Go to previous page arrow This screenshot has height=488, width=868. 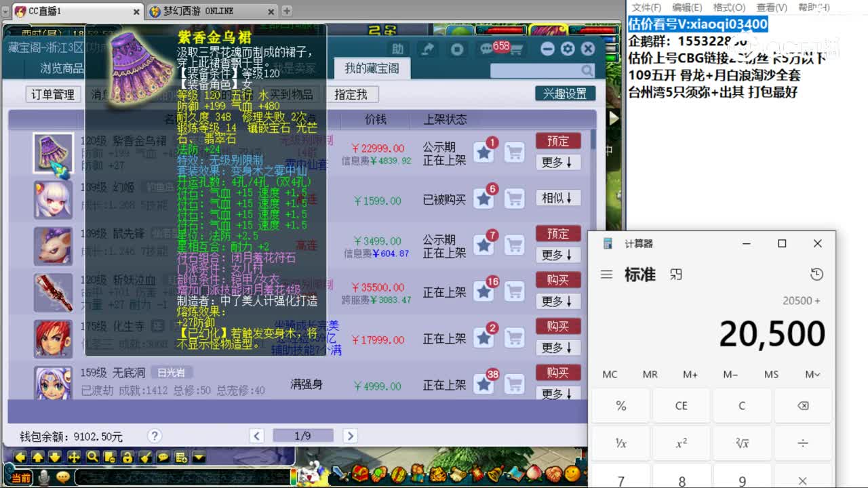click(x=256, y=436)
